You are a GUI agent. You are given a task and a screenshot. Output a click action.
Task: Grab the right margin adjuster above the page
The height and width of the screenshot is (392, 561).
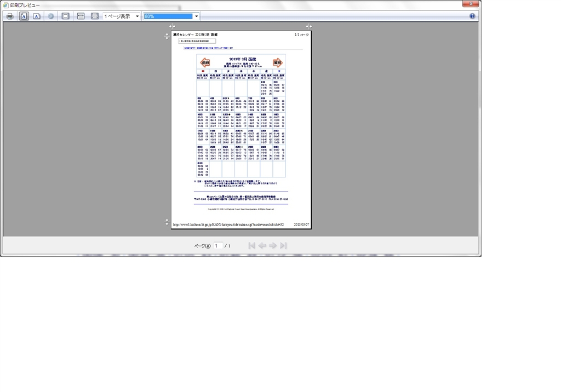pyautogui.click(x=309, y=26)
